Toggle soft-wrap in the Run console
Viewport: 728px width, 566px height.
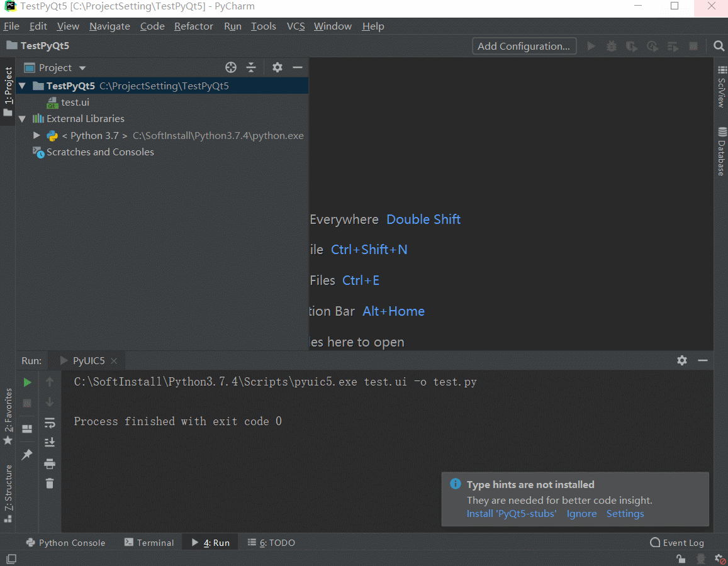tap(50, 423)
